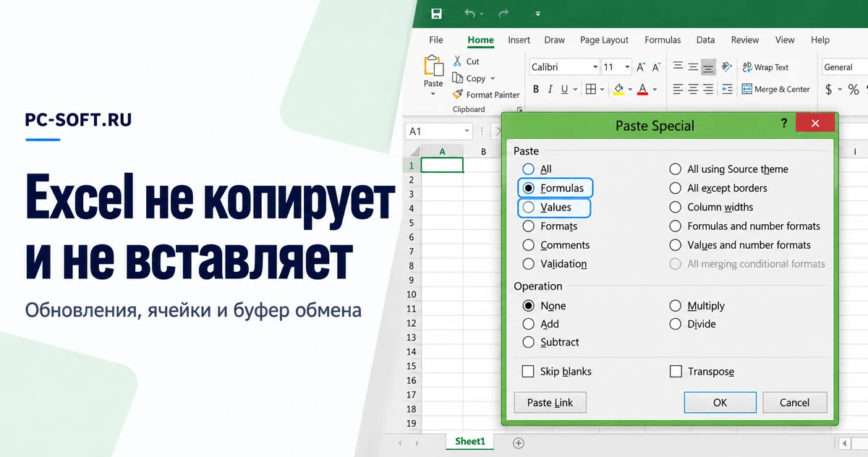The width and height of the screenshot is (868, 457).
Task: Click the Paste clipboard icon
Action: pos(433,66)
